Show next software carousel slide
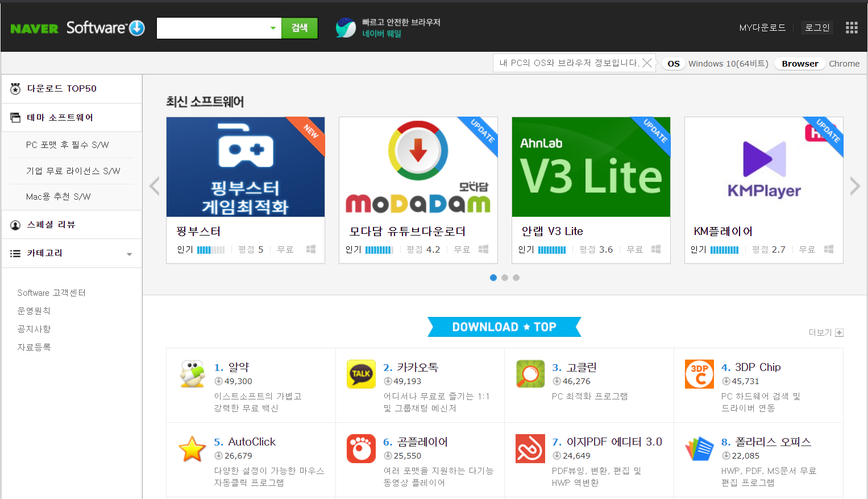 [855, 186]
